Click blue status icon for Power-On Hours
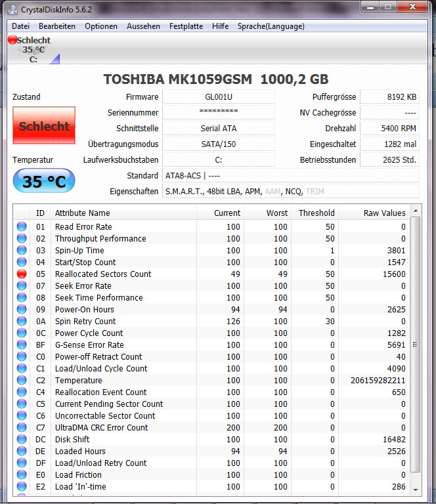This screenshot has width=436, height=504. pos(22,309)
